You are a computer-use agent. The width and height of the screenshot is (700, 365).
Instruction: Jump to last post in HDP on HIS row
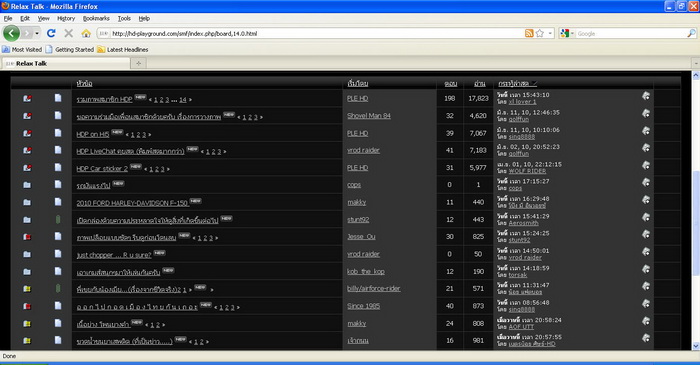pos(646,131)
